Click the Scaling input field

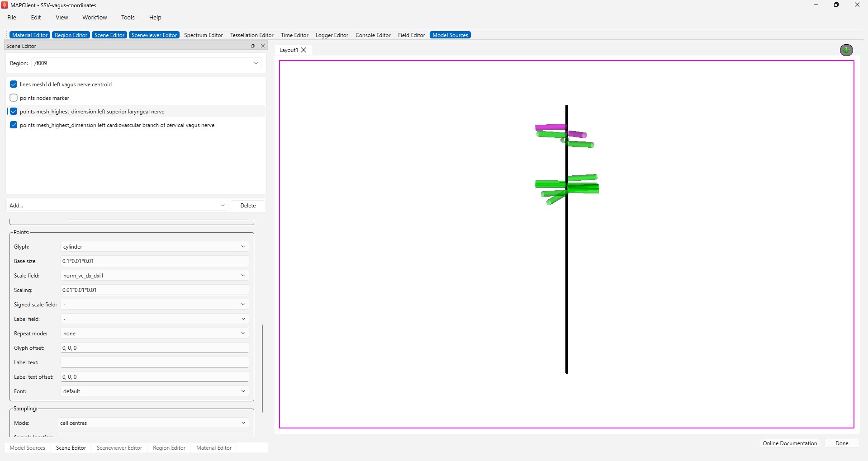pyautogui.click(x=154, y=290)
